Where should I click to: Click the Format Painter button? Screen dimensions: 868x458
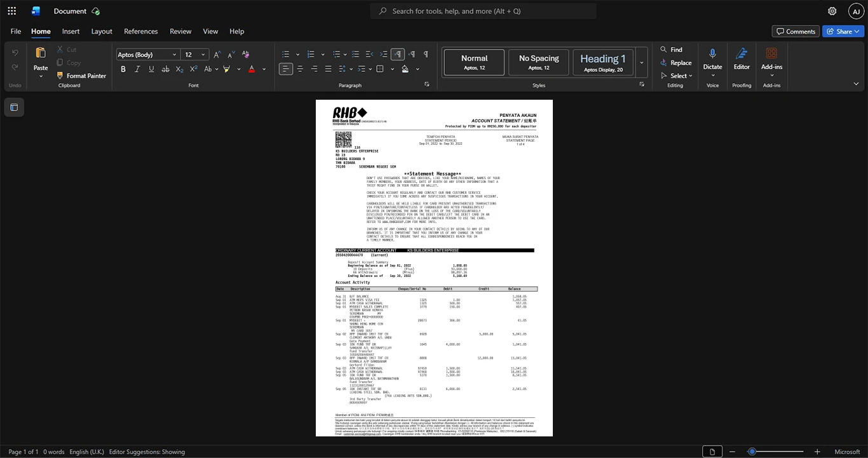[x=81, y=76]
